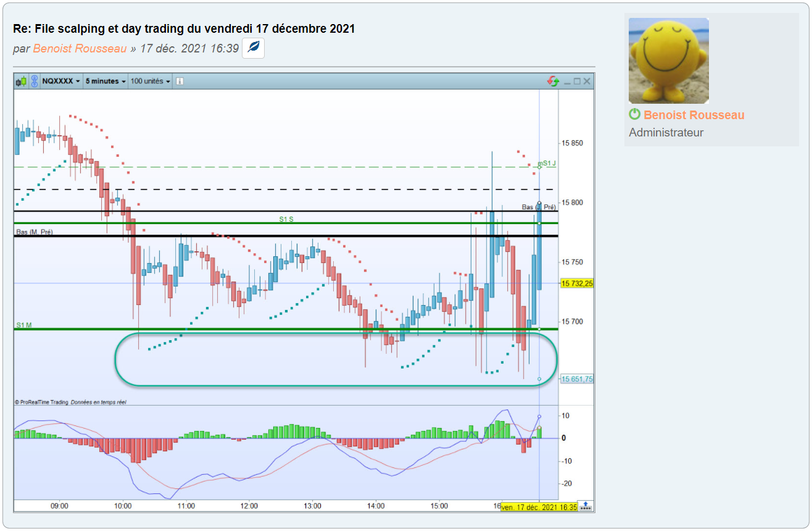The image size is (812, 531).
Task: Click the yellow price label 15 732,25
Action: click(x=577, y=283)
